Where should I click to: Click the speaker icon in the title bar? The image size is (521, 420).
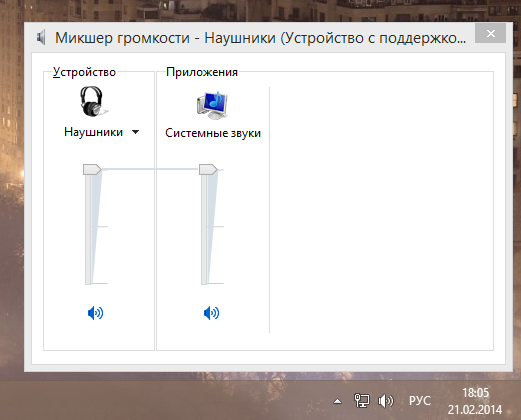(41, 37)
